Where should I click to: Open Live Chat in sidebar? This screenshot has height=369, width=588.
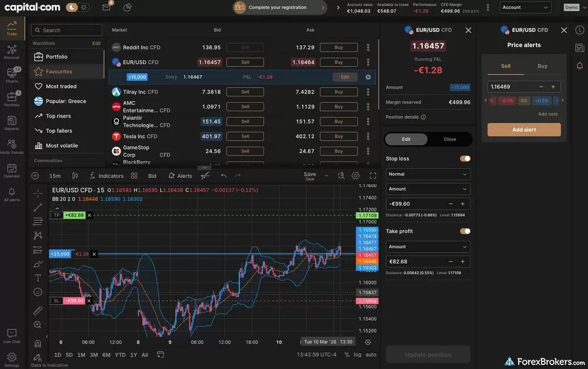tap(12, 336)
